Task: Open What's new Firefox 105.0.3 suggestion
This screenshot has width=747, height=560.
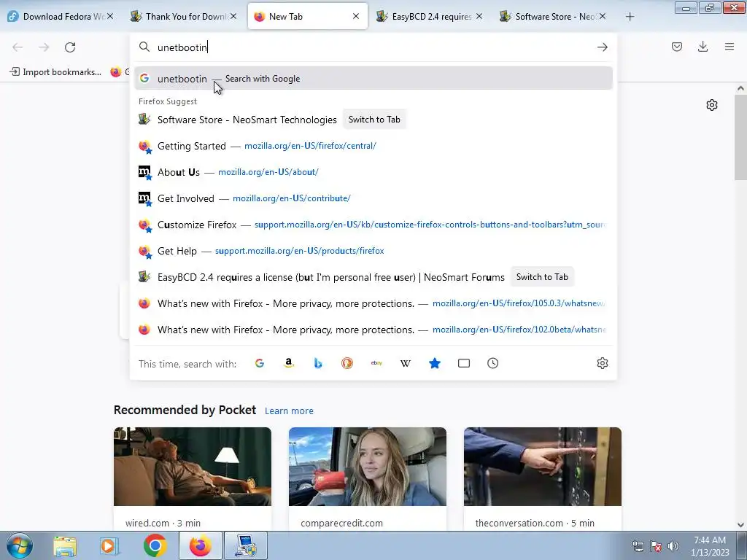Action: coord(373,303)
